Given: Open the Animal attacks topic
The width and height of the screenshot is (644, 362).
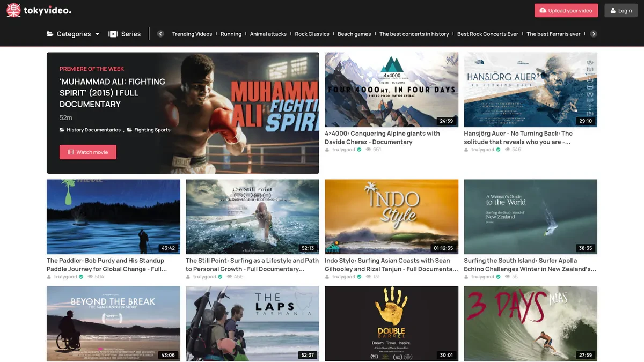Looking at the screenshot, I should tap(268, 34).
